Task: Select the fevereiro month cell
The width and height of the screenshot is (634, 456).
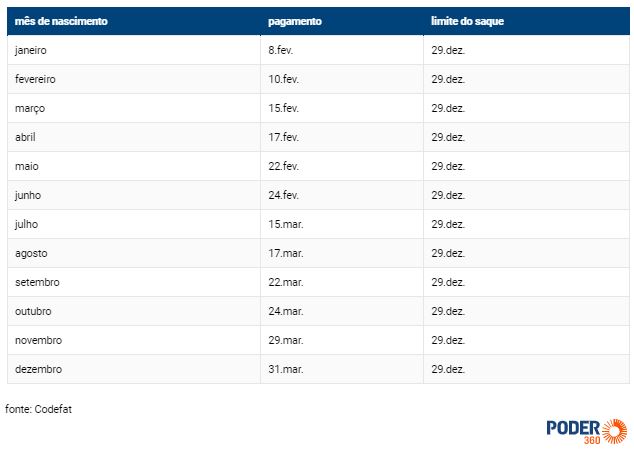Action: [134, 79]
